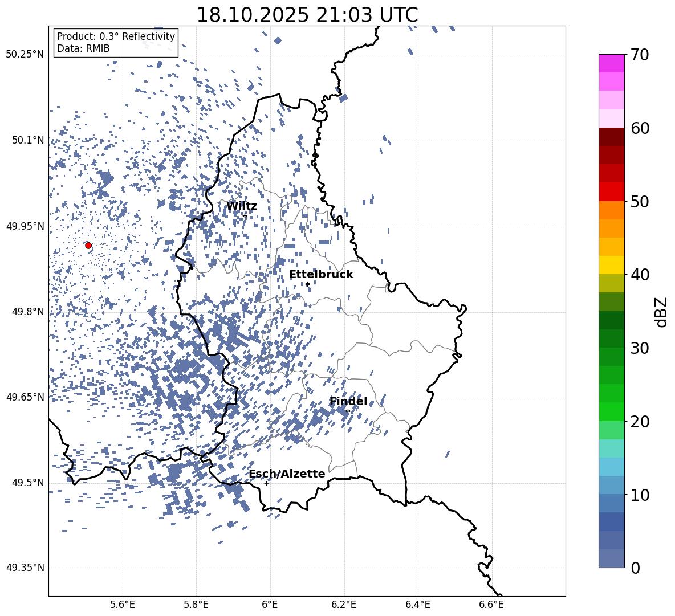Click the 6.4°E longitude label
The width and height of the screenshot is (675, 616).
(417, 605)
